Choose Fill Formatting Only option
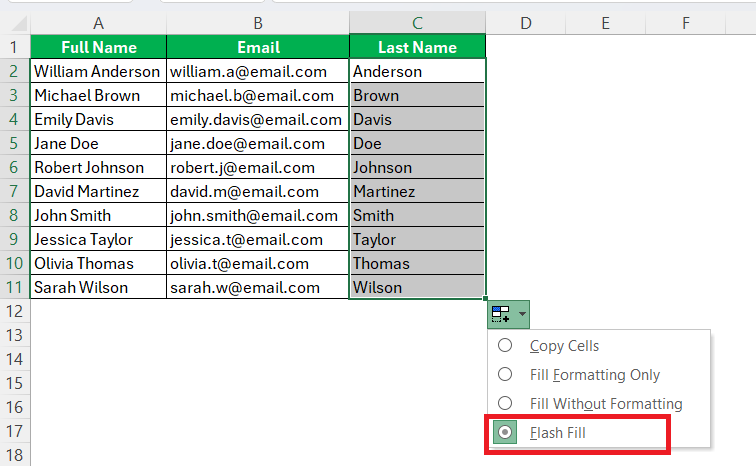 (594, 374)
